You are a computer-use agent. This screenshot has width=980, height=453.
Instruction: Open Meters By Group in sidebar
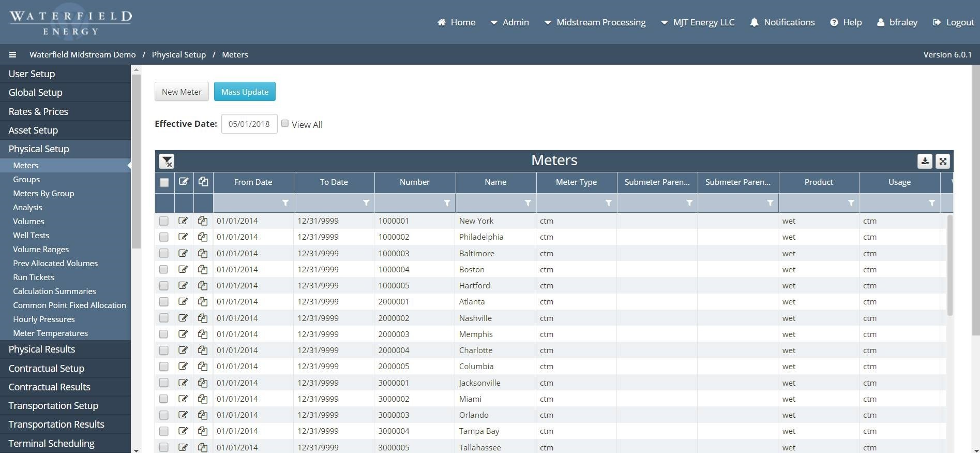43,194
